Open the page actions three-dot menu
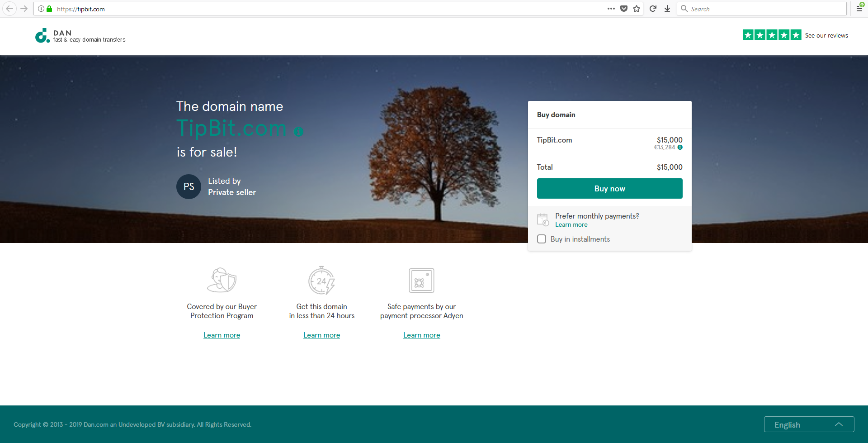The height and width of the screenshot is (443, 868). tap(611, 9)
